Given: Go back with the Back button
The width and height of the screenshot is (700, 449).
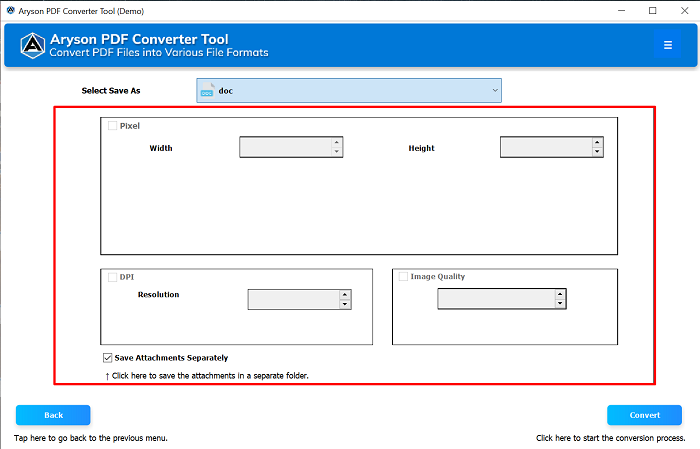Looking at the screenshot, I should coord(53,415).
